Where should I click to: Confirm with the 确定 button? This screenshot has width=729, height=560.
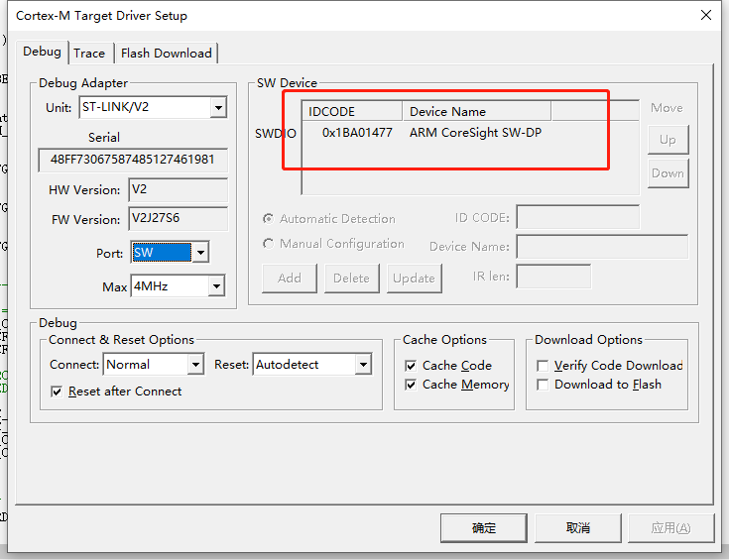click(x=484, y=528)
